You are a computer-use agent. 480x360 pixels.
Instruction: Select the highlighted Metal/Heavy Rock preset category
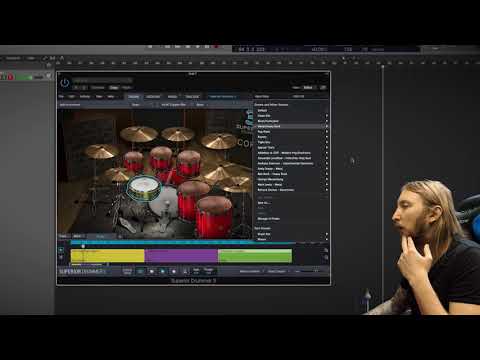point(290,126)
